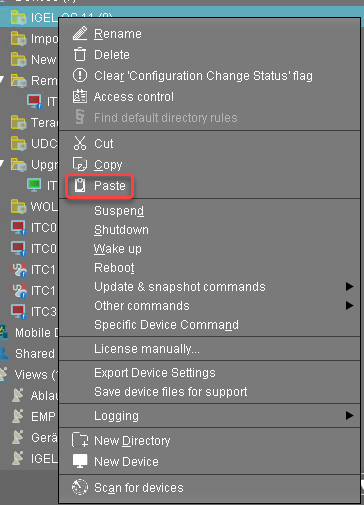This screenshot has width=364, height=505.
Task: Click the Access control icon
Action: (80, 96)
